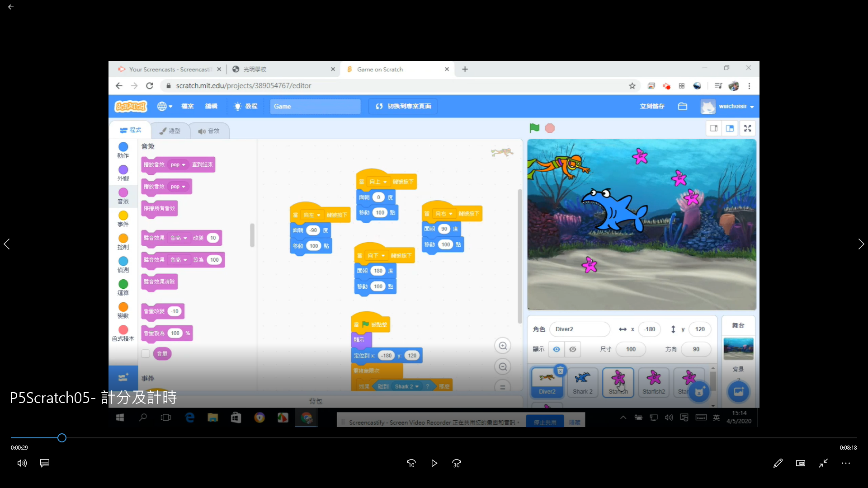Screen dimensions: 868x488
Task: Show the Diver2 sprite with eye toggle
Action: click(557, 349)
